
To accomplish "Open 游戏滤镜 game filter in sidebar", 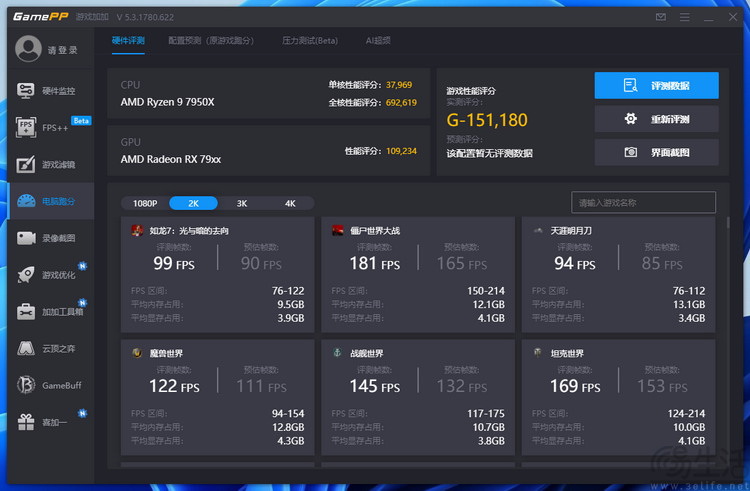I will click(x=50, y=164).
